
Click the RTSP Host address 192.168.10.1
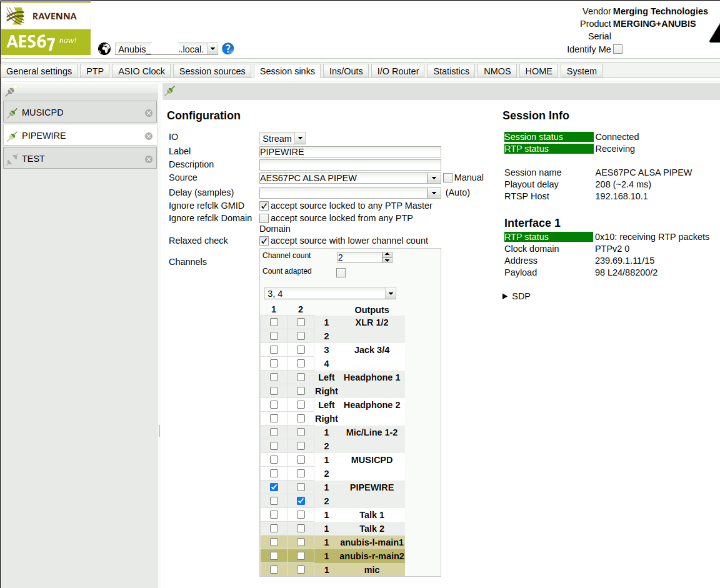tap(621, 196)
